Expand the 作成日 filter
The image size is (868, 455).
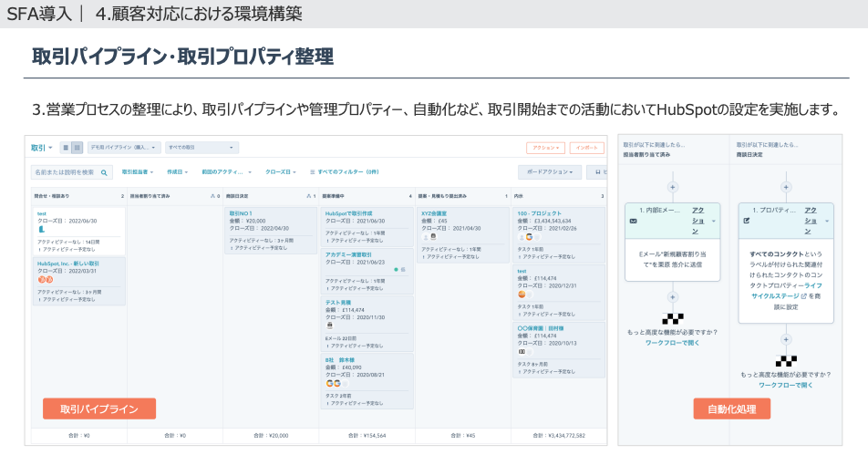click(x=177, y=172)
